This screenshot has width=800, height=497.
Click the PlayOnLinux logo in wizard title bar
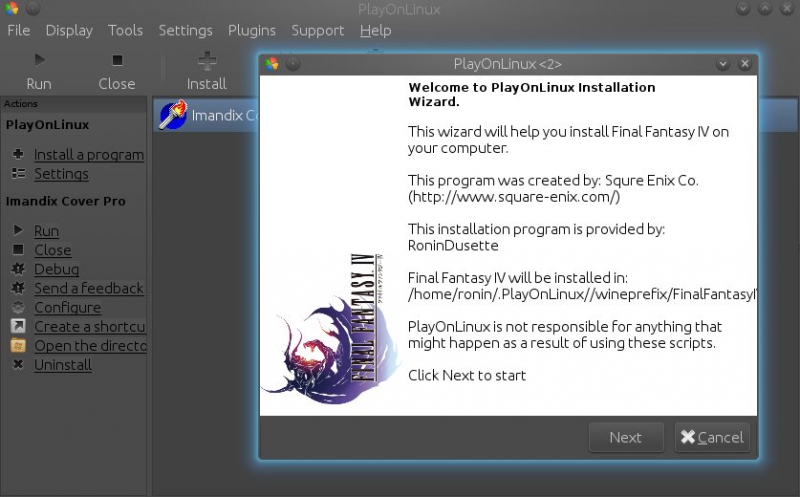pos(271,64)
